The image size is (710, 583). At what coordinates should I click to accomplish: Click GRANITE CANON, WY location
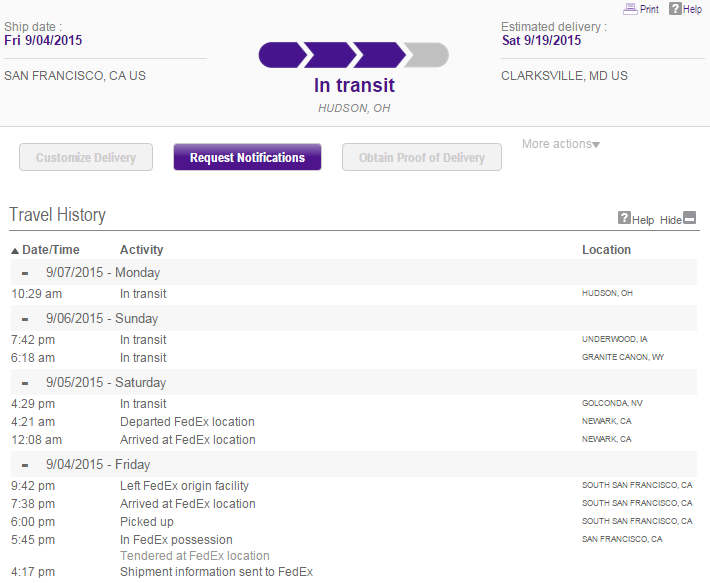pyautogui.click(x=623, y=357)
